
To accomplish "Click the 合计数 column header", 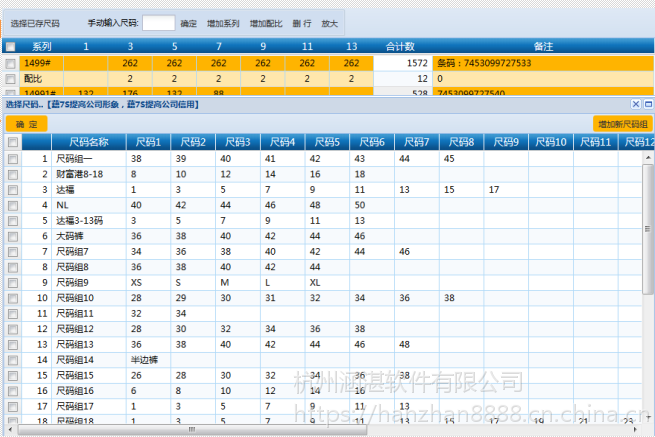I will [400, 46].
